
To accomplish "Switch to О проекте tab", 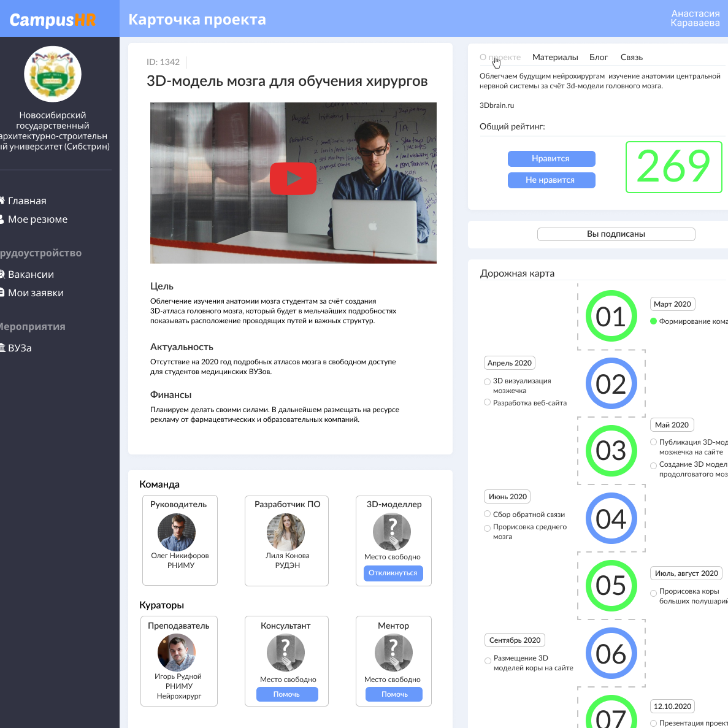I will (x=500, y=57).
